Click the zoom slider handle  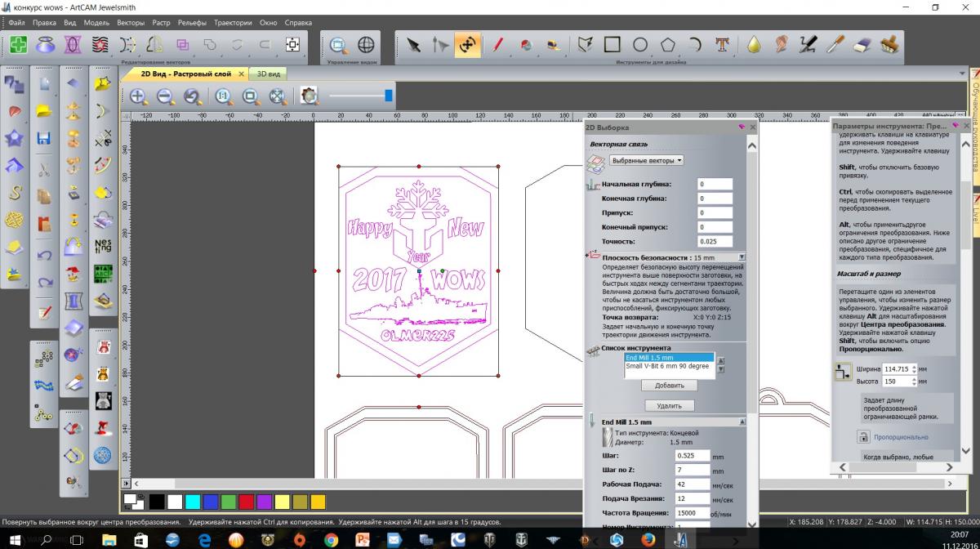click(388, 96)
